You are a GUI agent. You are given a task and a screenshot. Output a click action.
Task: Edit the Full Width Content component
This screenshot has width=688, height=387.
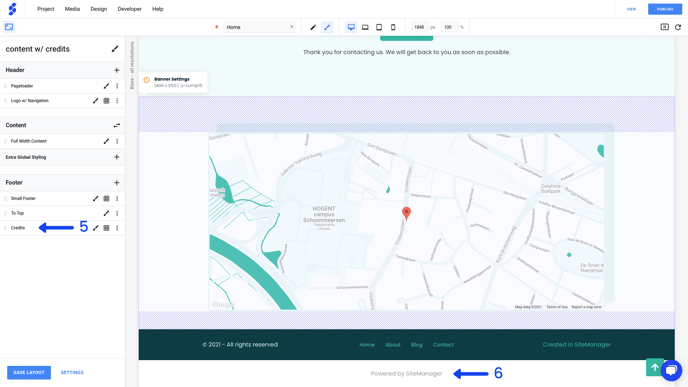(106, 141)
